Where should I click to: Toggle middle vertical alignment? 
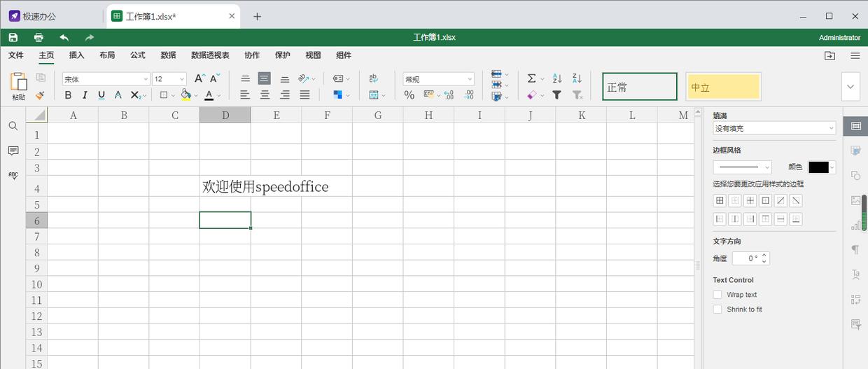point(264,78)
